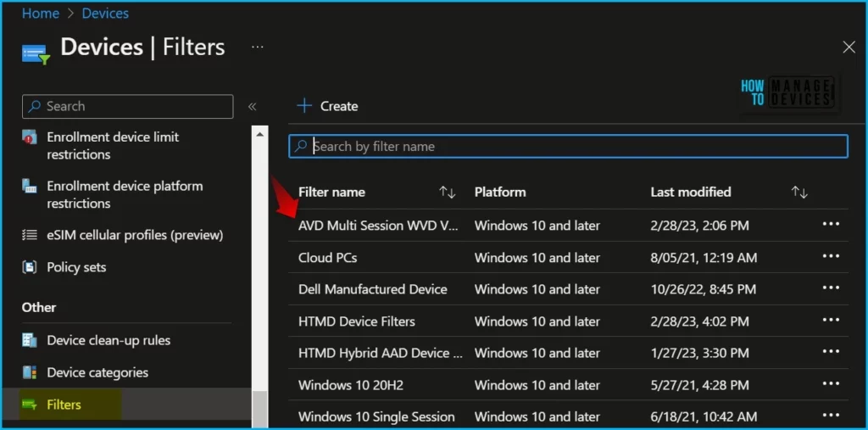This screenshot has width=868, height=430.
Task: Open Enrollment device platform restrictions
Action: [x=125, y=194]
